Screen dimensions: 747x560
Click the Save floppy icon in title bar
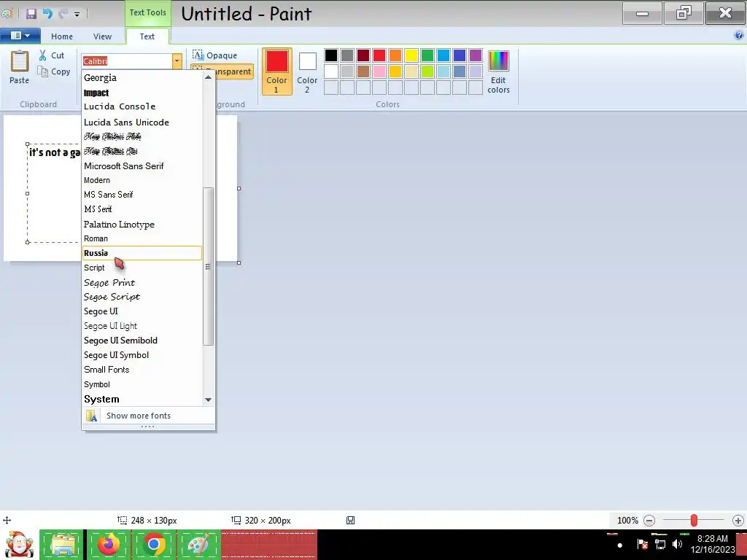point(31,14)
